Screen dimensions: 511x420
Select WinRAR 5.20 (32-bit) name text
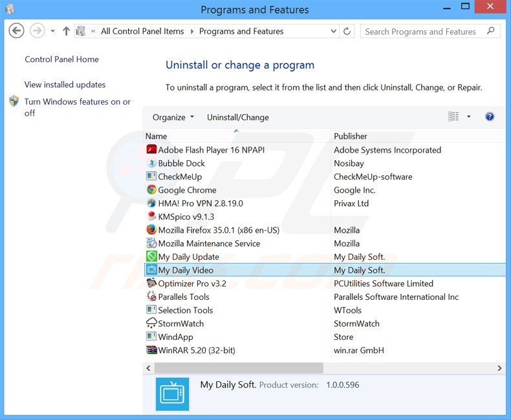coord(197,350)
